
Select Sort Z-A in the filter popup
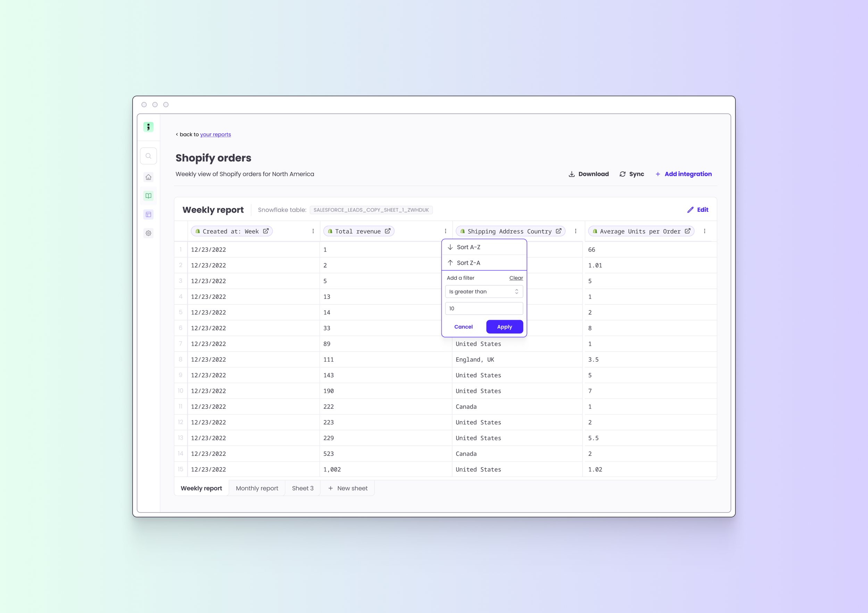tap(468, 262)
